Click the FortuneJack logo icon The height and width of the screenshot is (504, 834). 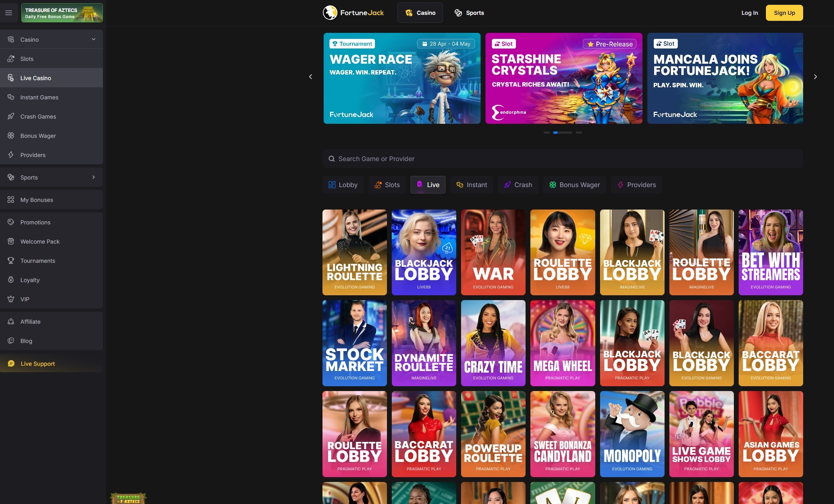pyautogui.click(x=330, y=13)
